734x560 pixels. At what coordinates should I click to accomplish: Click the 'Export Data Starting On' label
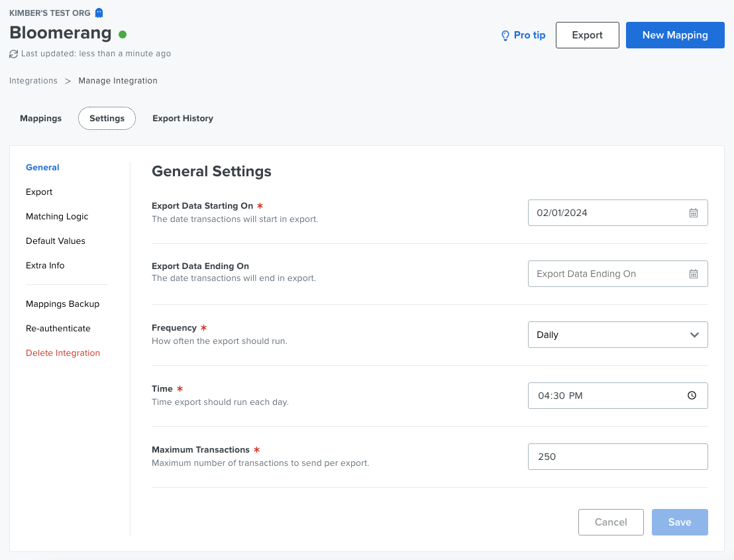click(x=202, y=206)
